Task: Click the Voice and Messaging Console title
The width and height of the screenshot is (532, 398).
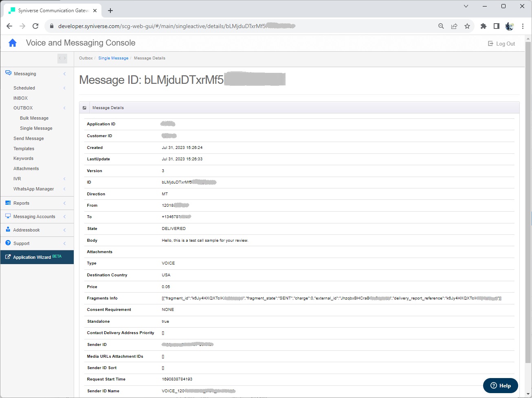Action: click(81, 43)
